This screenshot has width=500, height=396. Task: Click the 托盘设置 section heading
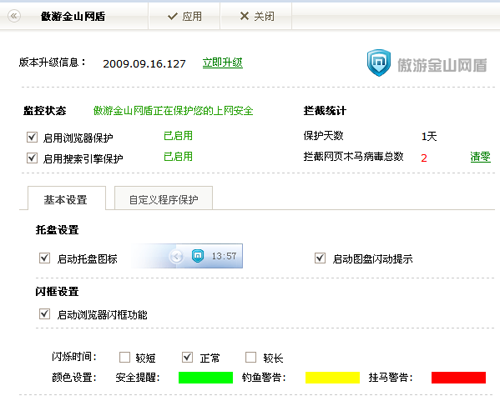tap(57, 230)
